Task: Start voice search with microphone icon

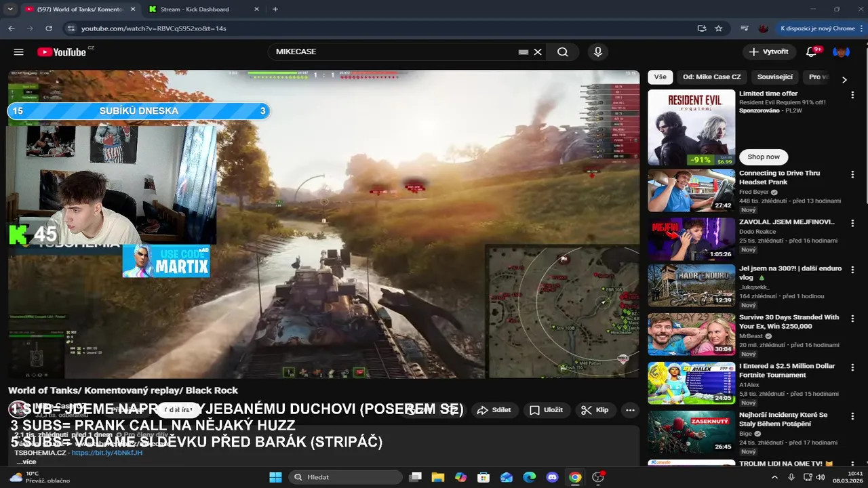Action: 597,52
